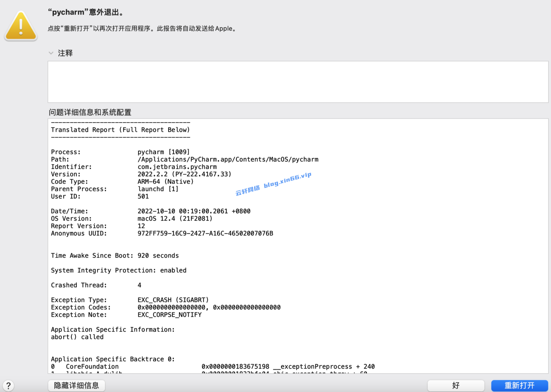
Task: Click the "Translated Report (Full Report Below)" heading
Action: point(121,130)
